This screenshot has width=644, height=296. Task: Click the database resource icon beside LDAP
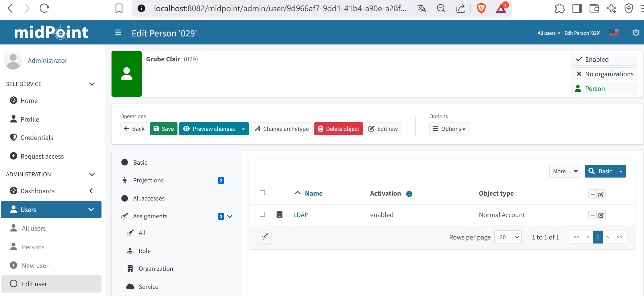[280, 215]
